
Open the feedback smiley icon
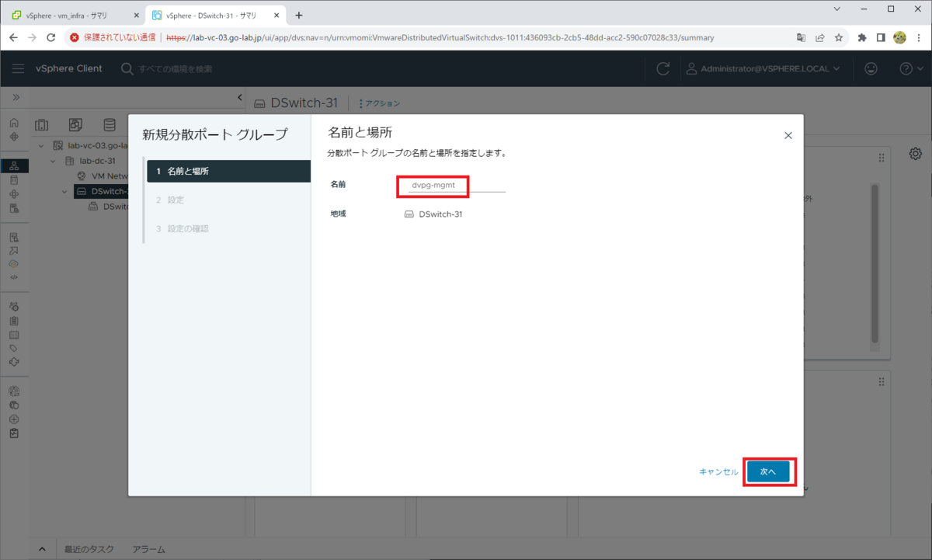(871, 68)
